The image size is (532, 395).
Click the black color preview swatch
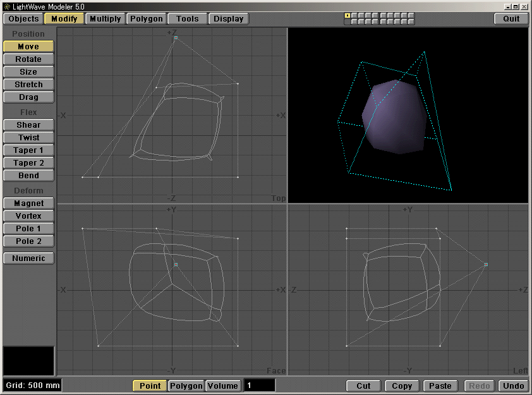pos(28,360)
